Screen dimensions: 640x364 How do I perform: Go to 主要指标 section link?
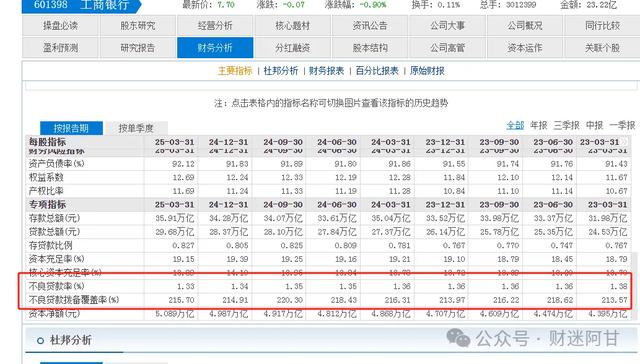click(x=235, y=71)
